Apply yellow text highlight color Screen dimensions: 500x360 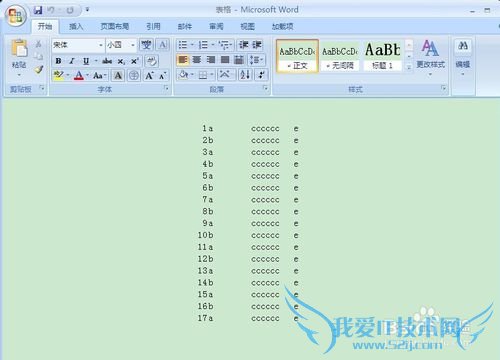pyautogui.click(x=58, y=75)
